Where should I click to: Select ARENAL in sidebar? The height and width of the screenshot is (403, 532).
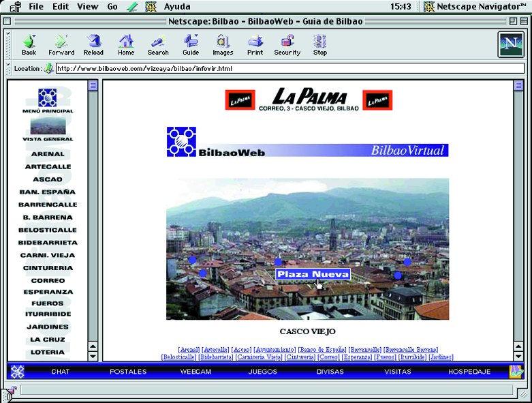click(48, 154)
